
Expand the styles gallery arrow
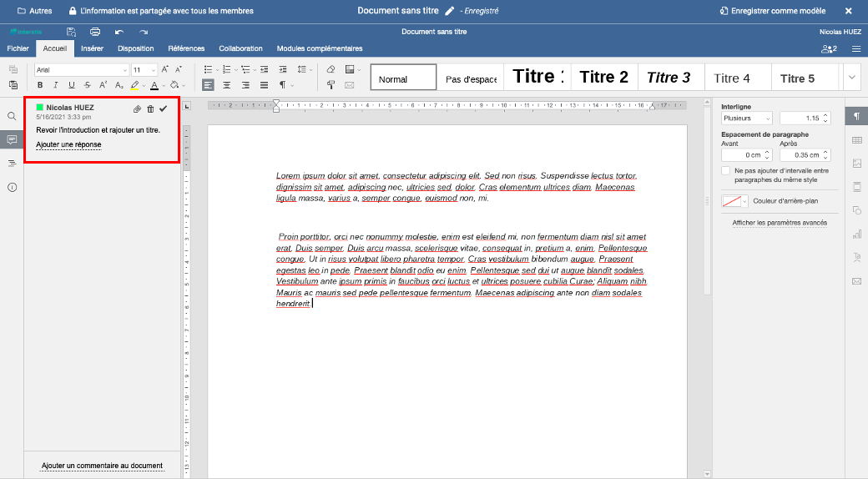click(852, 77)
